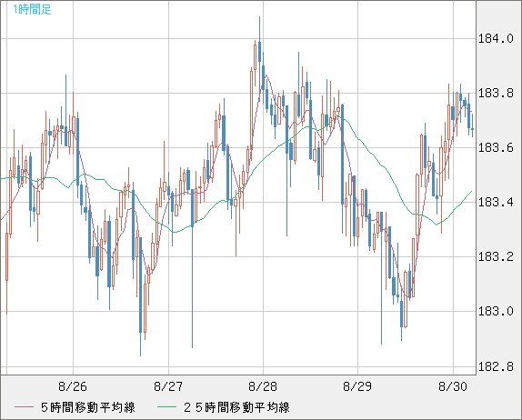Click the 183.2 price axis label
Image resolution: width=522 pixels, height=420 pixels.
point(496,257)
